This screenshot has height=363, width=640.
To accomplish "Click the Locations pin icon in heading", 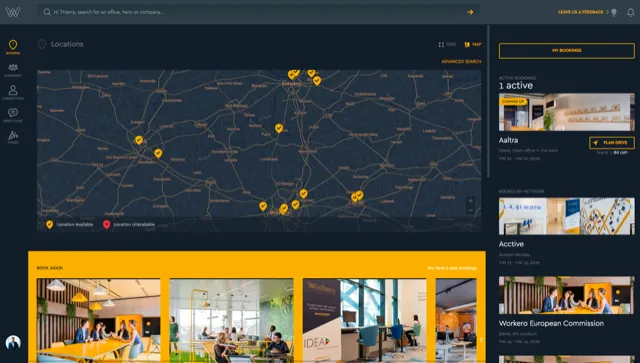I will 42,44.
